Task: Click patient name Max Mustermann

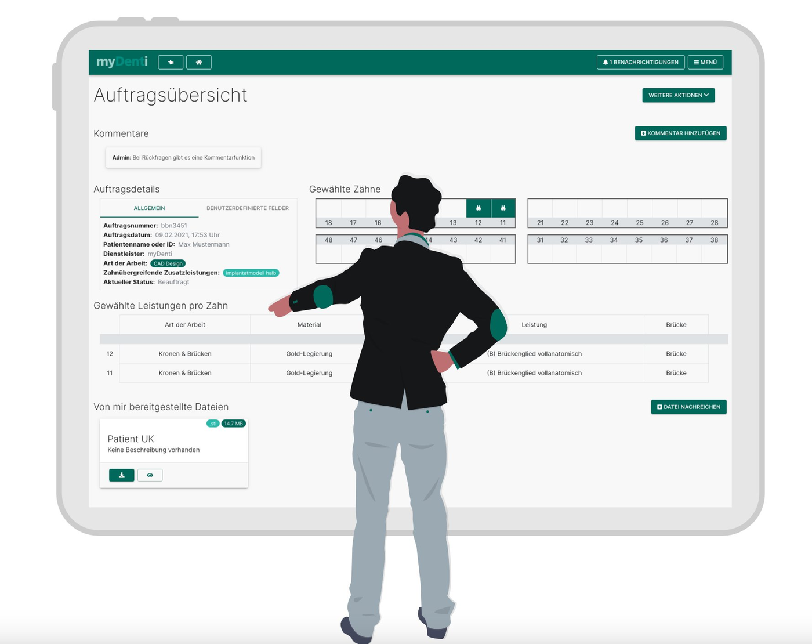Action: point(204,244)
